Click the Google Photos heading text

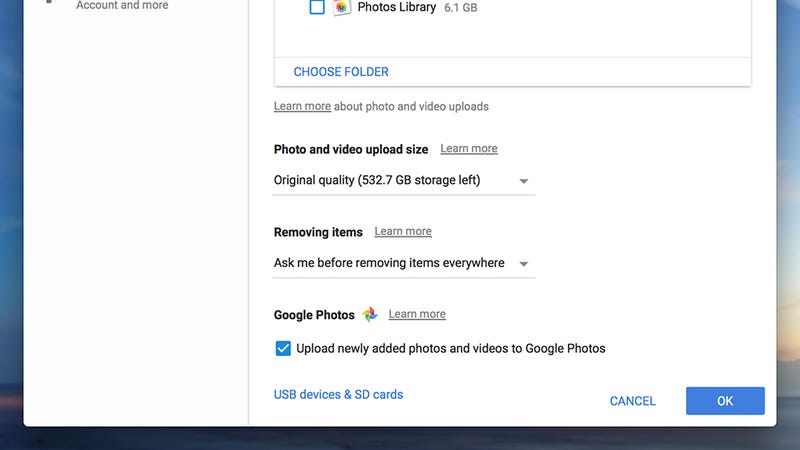(x=314, y=315)
